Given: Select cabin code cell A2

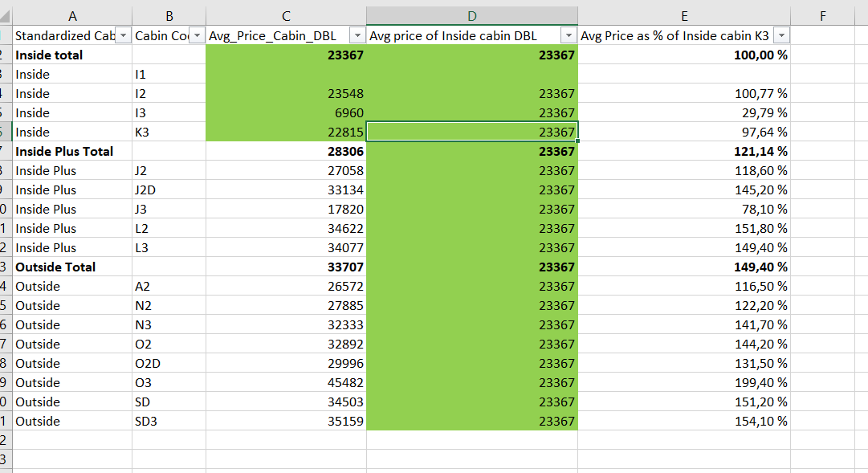Looking at the screenshot, I should (169, 287).
